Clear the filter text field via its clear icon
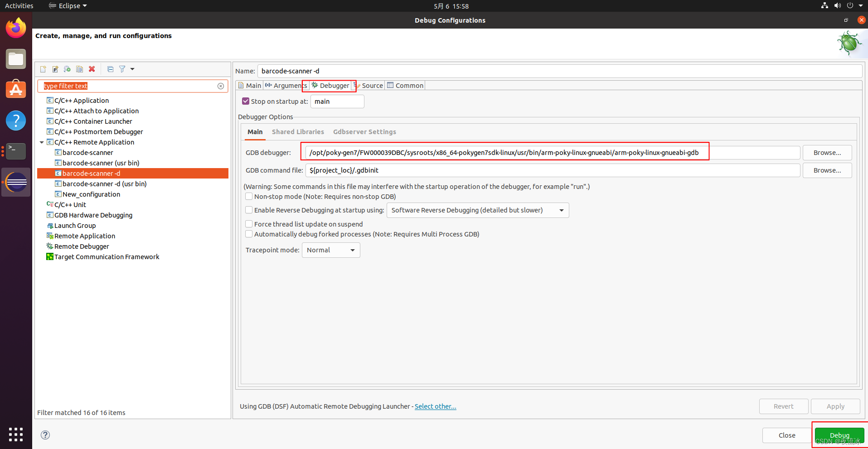 pos(221,86)
